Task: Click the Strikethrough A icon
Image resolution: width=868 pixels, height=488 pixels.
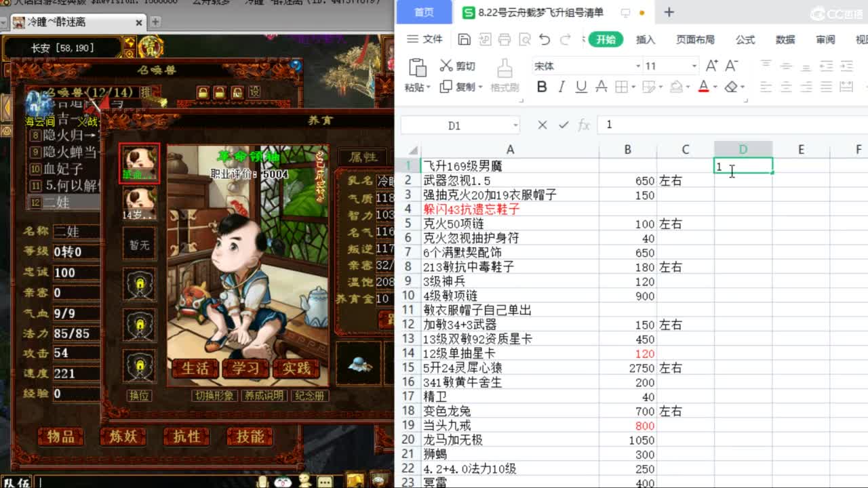Action: point(601,87)
